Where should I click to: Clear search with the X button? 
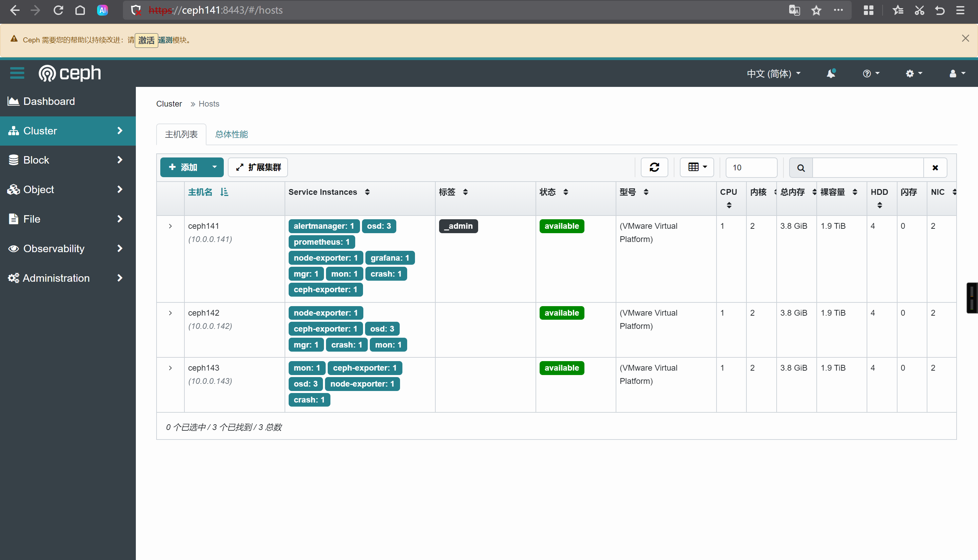935,168
